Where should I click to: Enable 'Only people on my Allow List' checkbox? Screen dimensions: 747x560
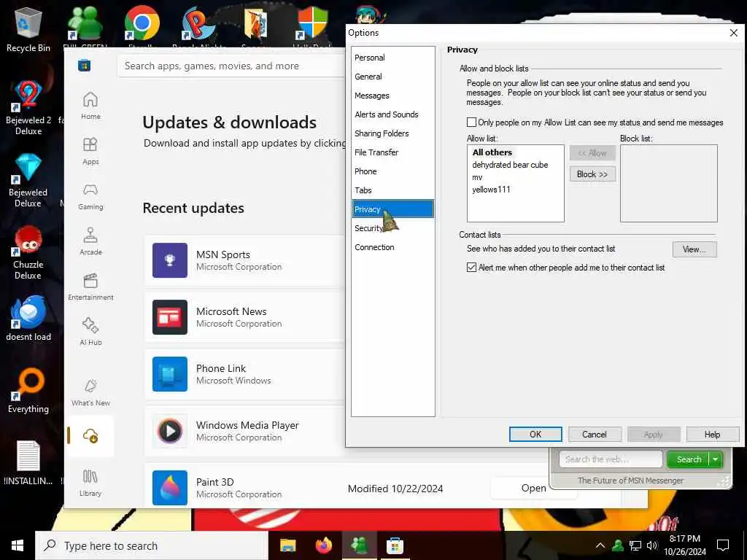pos(472,122)
